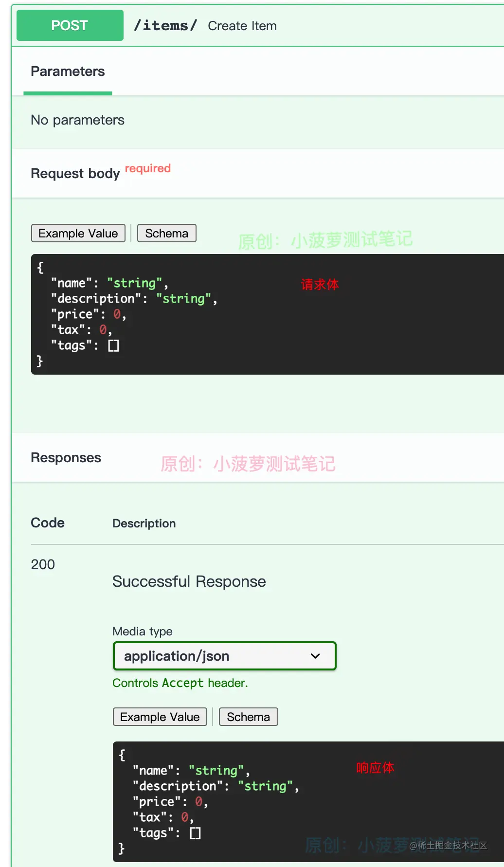Viewport: 504px width, 867px height.
Task: Click the Media type label
Action: point(143,632)
